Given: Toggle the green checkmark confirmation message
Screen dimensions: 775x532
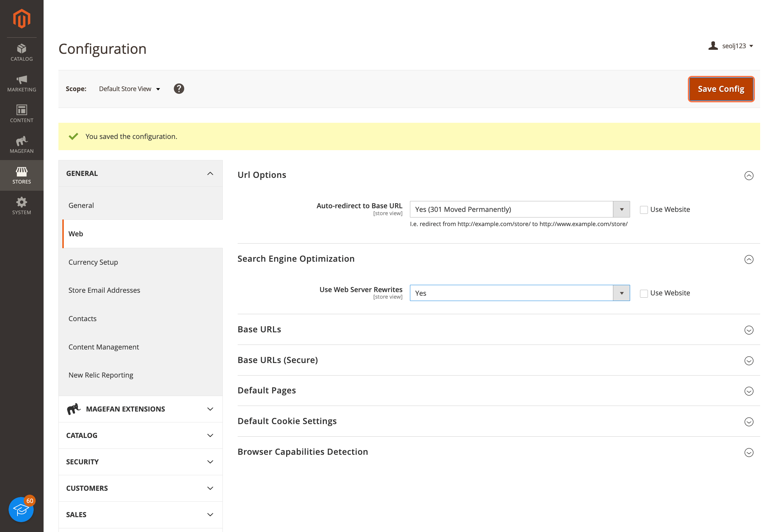Looking at the screenshot, I should 73,136.
